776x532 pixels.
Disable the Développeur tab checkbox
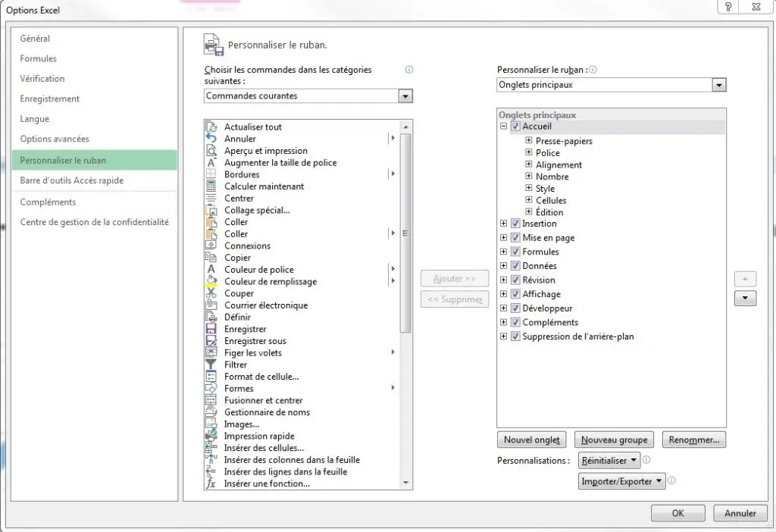515,308
